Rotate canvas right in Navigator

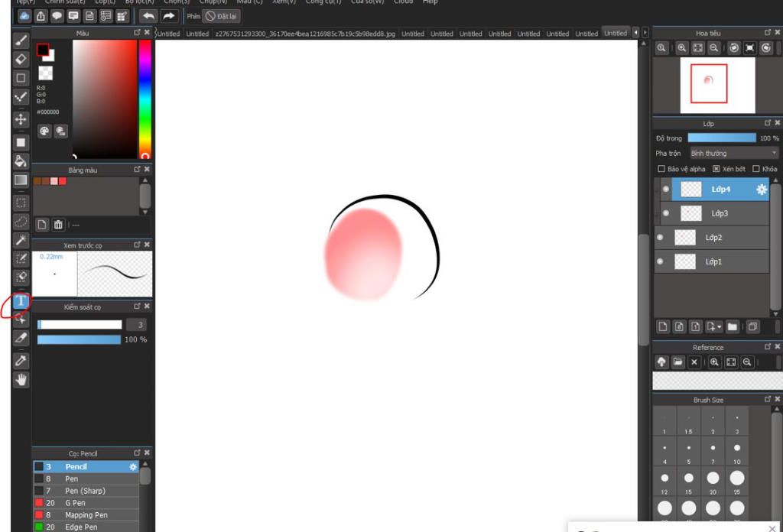(766, 48)
